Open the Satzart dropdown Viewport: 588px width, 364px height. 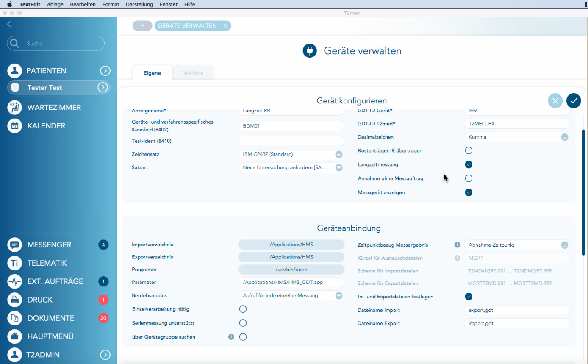tap(291, 167)
